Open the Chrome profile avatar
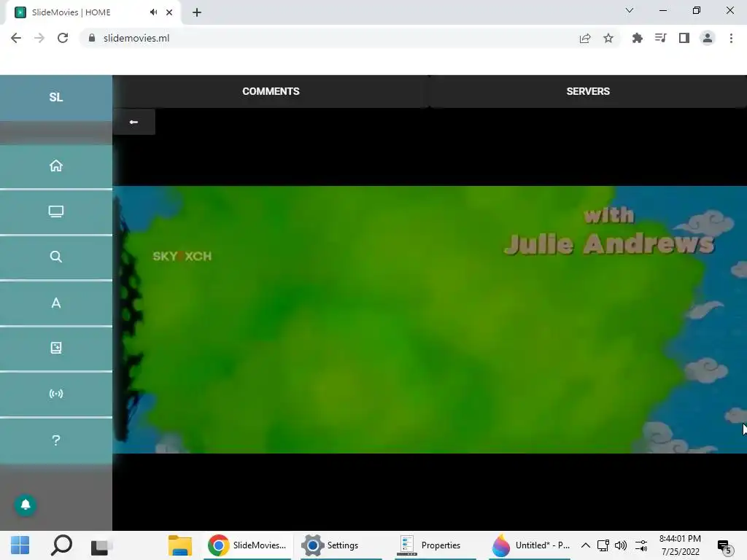747x560 pixels. [x=708, y=38]
